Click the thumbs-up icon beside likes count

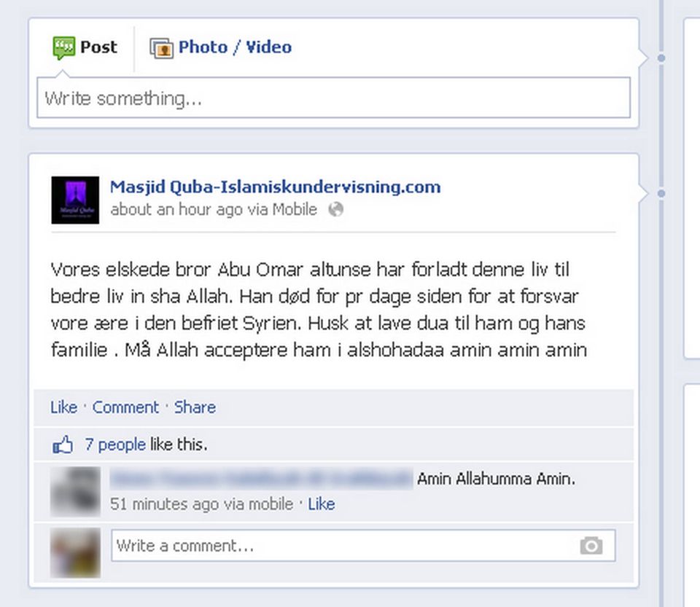[x=63, y=445]
